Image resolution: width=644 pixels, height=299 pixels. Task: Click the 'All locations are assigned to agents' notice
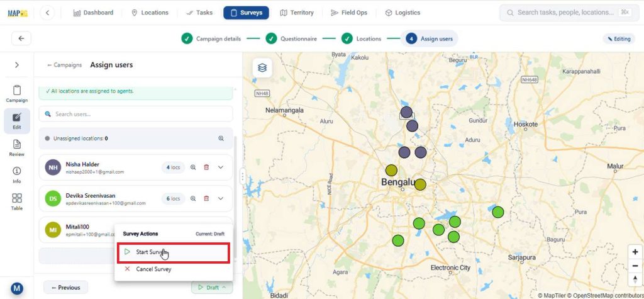click(136, 91)
